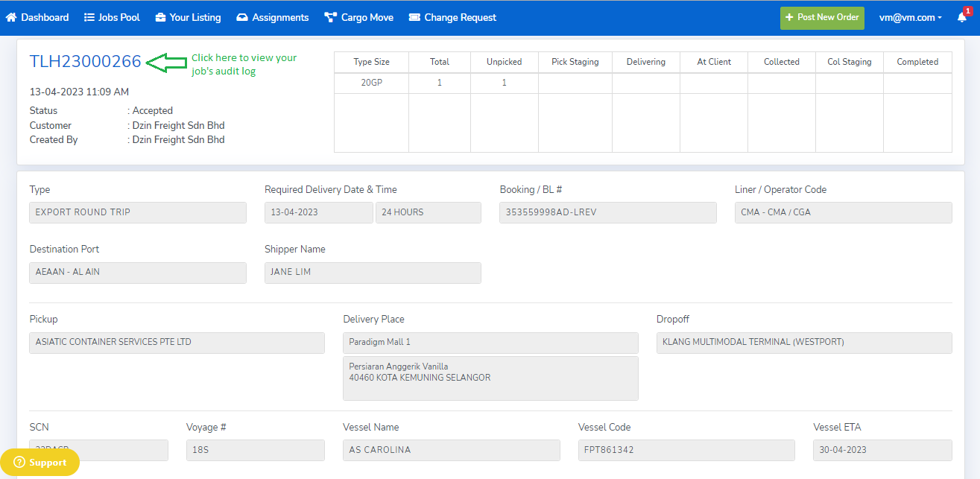Click the Unpicked count for 20GP
The width and height of the screenshot is (980, 479).
[504, 83]
